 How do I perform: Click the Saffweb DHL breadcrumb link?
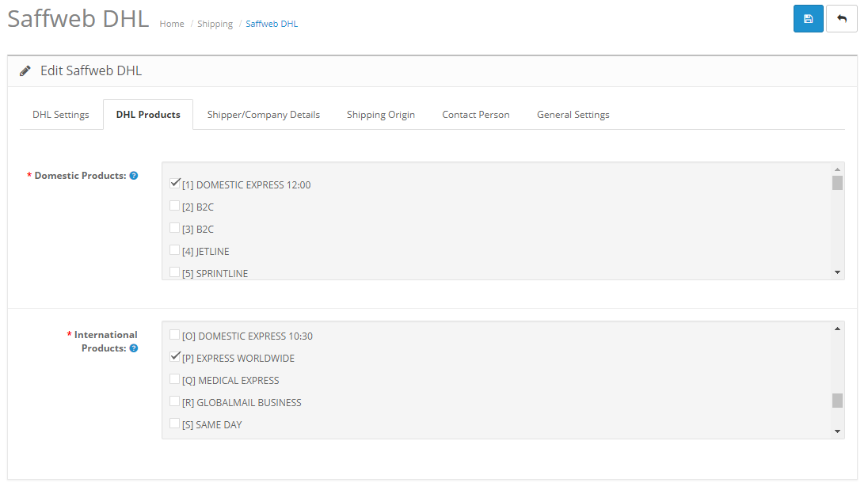point(272,24)
